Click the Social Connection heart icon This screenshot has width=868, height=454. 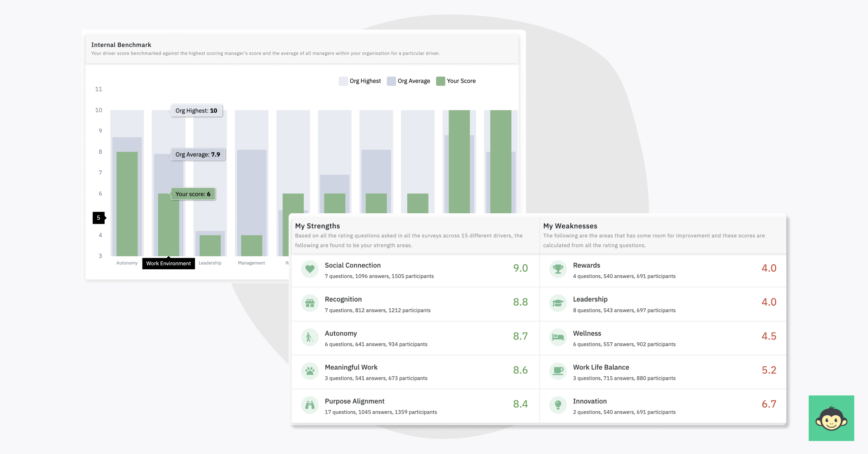310,269
